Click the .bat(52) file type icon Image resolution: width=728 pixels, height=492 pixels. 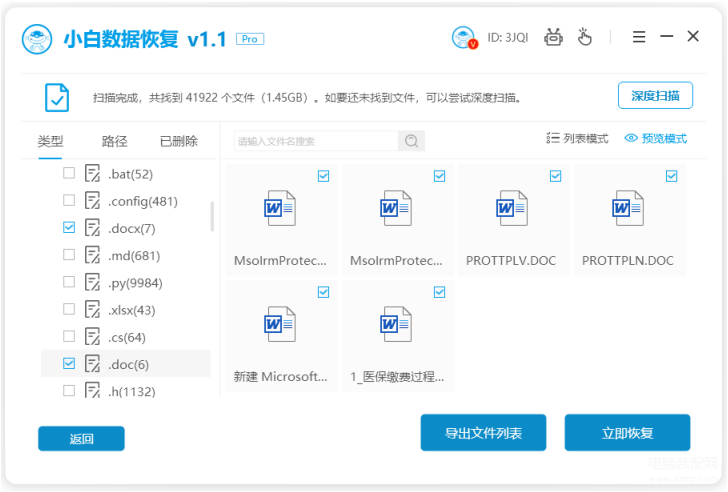point(92,174)
